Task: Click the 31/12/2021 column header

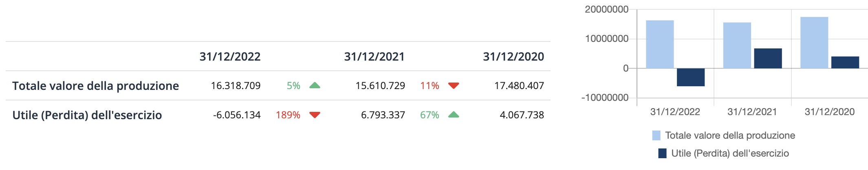Action: [x=375, y=57]
